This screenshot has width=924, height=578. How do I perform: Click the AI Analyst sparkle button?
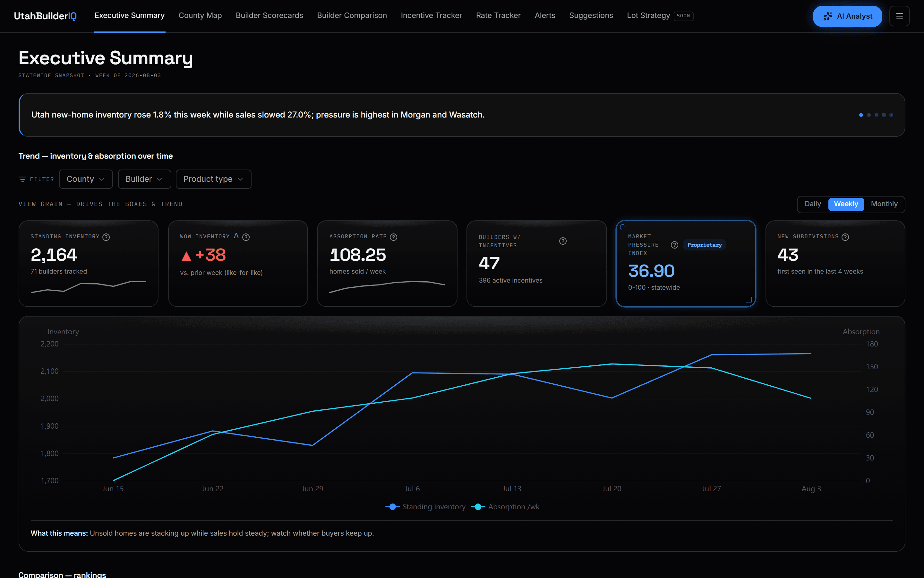(847, 16)
